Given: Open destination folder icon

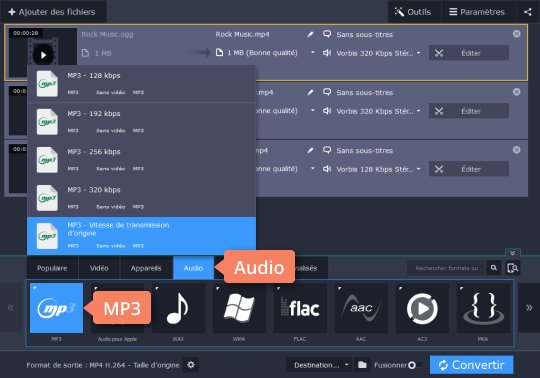Looking at the screenshot, I should coord(362,365).
